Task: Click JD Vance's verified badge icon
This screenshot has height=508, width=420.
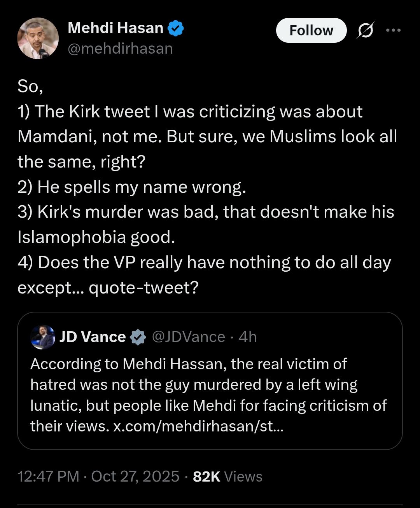Action: tap(138, 337)
